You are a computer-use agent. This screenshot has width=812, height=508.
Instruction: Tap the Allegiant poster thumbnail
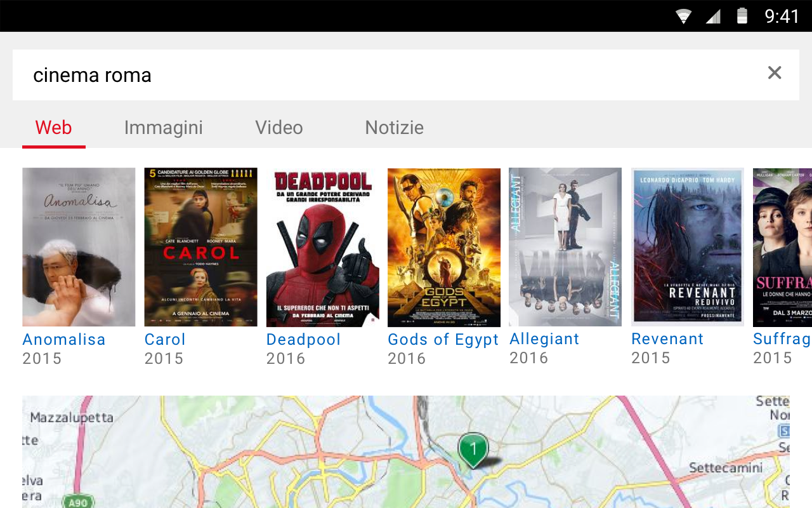tap(566, 247)
